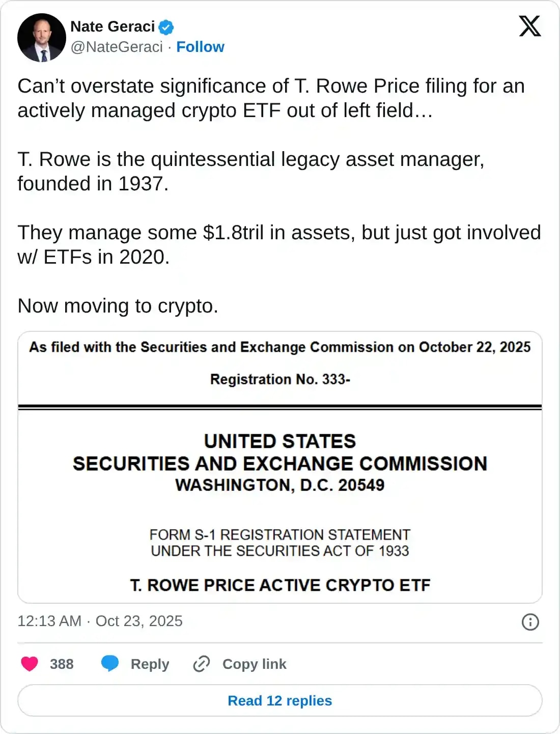Click the pink filled heart showing tweet was liked
Image resolution: width=560 pixels, height=734 pixels.
[x=29, y=664]
